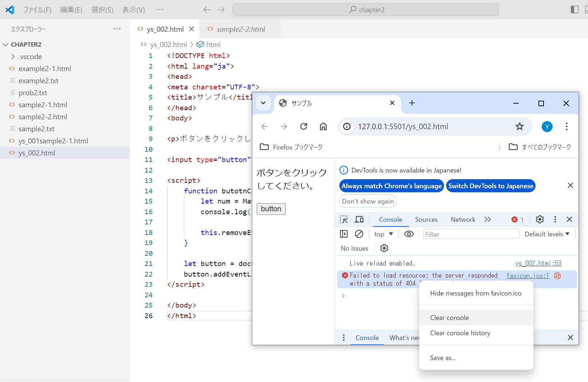Show more menu items via title bar ellipsis
The image size is (588, 382).
click(160, 9)
